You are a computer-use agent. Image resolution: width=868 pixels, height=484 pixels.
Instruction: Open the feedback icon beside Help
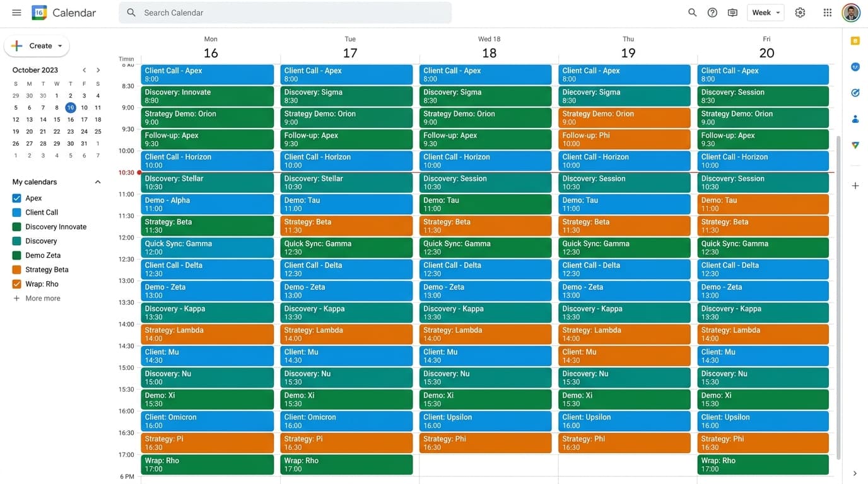[x=732, y=13]
